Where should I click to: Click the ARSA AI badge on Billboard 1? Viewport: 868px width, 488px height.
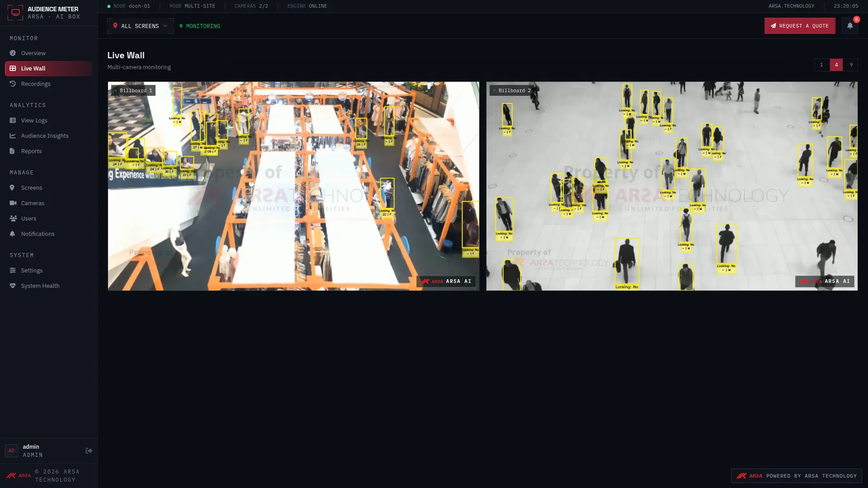pos(446,281)
